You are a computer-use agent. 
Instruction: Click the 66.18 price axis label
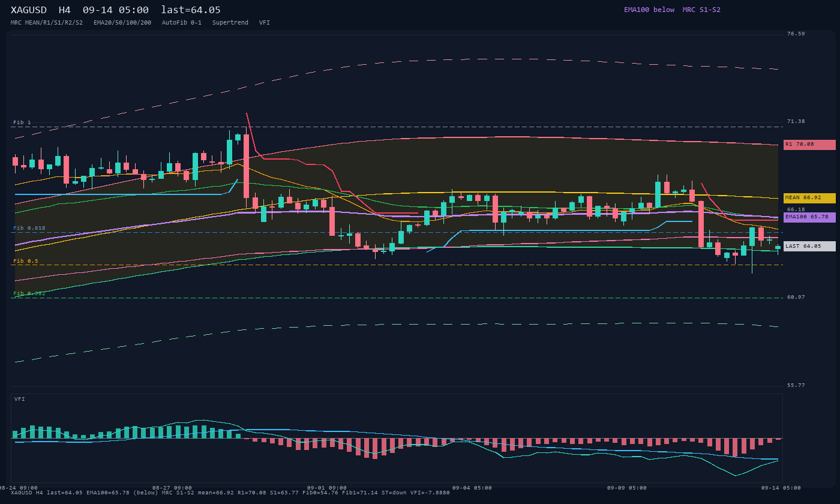(796, 209)
